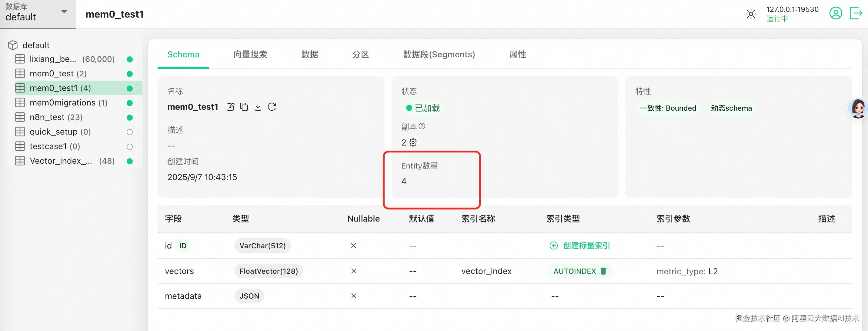Click the refresh icon next to name
Screen dimensions: 868x331
pos(272,107)
